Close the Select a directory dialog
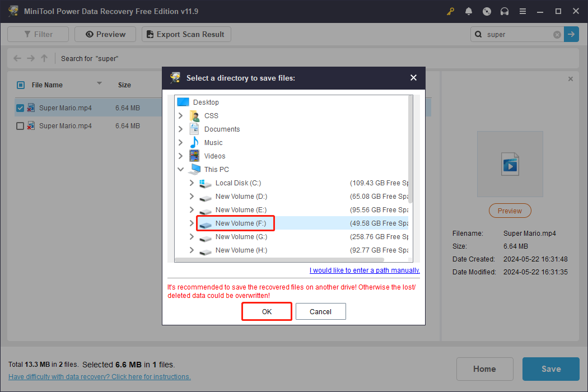This screenshot has height=392, width=588. tap(413, 78)
